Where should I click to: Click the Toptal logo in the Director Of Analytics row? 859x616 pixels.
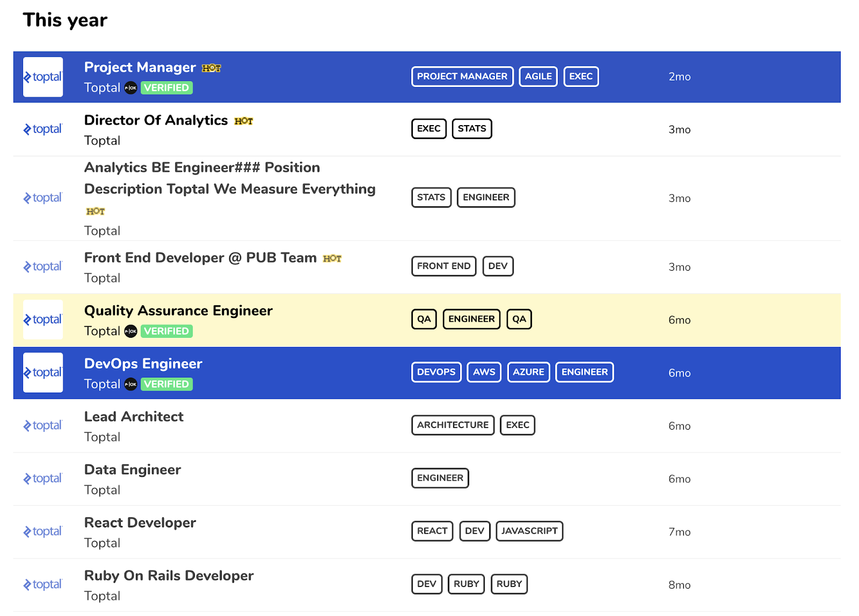click(x=43, y=129)
